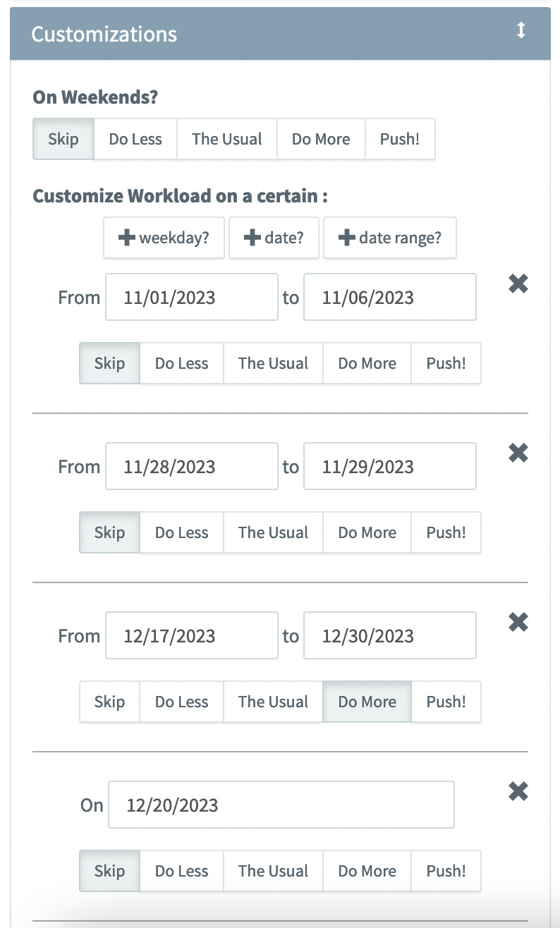Choose Do Less for the 11/01 range
The height and width of the screenshot is (928, 560).
pos(181,363)
